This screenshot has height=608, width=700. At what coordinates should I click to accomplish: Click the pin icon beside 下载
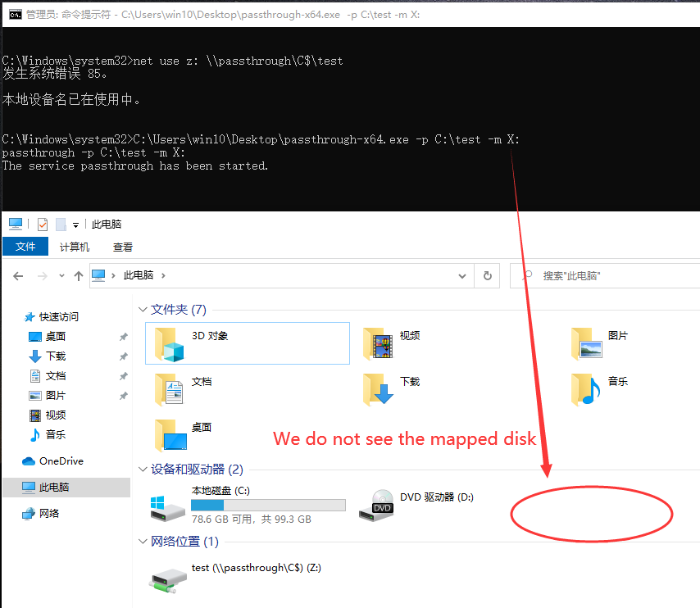124,356
